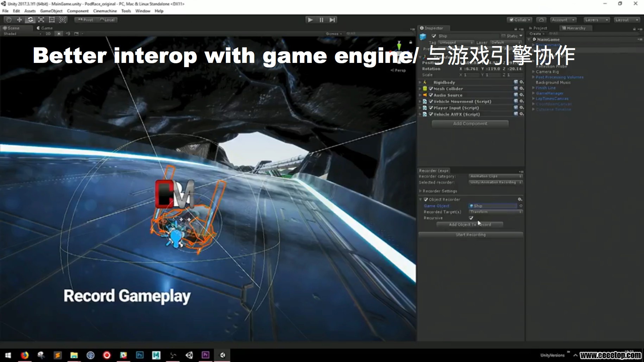Switch to the Game tab
The width and height of the screenshot is (644, 362).
[45, 28]
